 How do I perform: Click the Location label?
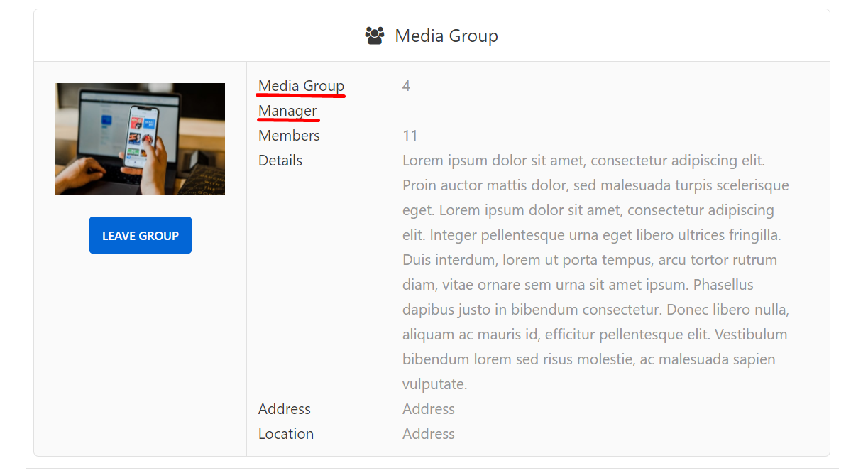click(x=285, y=433)
